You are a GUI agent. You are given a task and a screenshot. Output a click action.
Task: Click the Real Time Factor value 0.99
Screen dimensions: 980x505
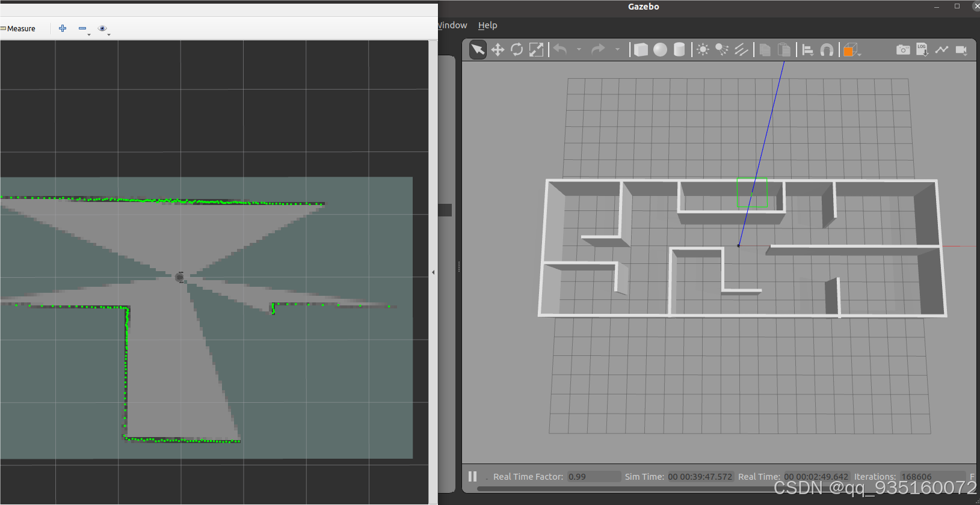pyautogui.click(x=594, y=477)
